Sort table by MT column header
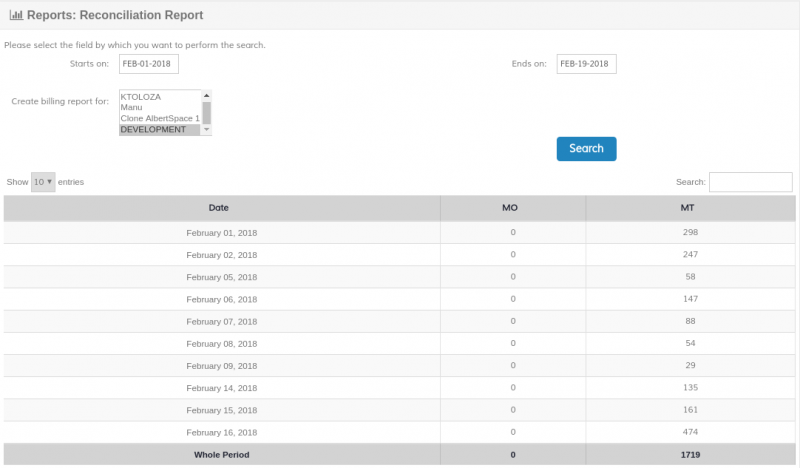Screen dimensions: 800x468 click(x=688, y=208)
